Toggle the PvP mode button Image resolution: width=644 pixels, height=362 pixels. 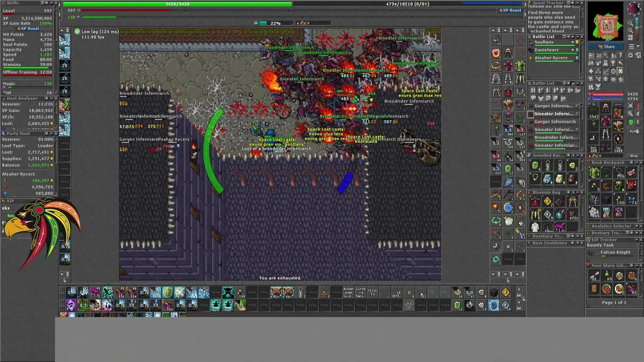click(x=634, y=131)
